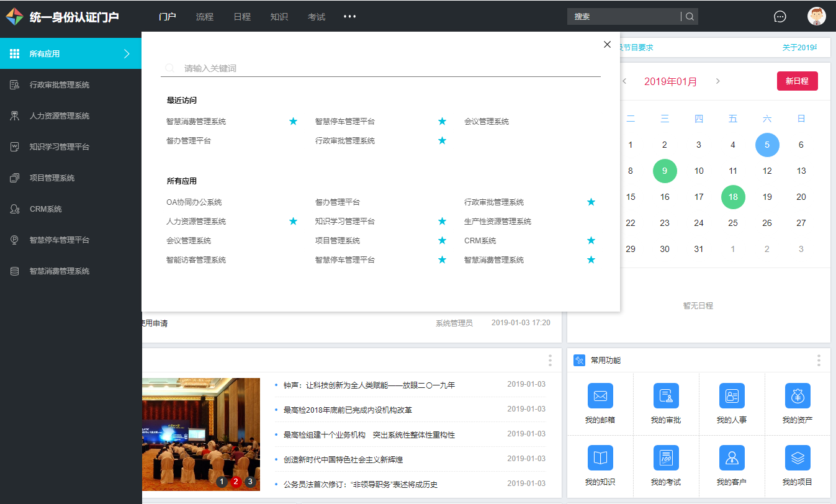Screen dimensions: 836x504
Task: Open 我的考试 icon
Action: [x=666, y=457]
